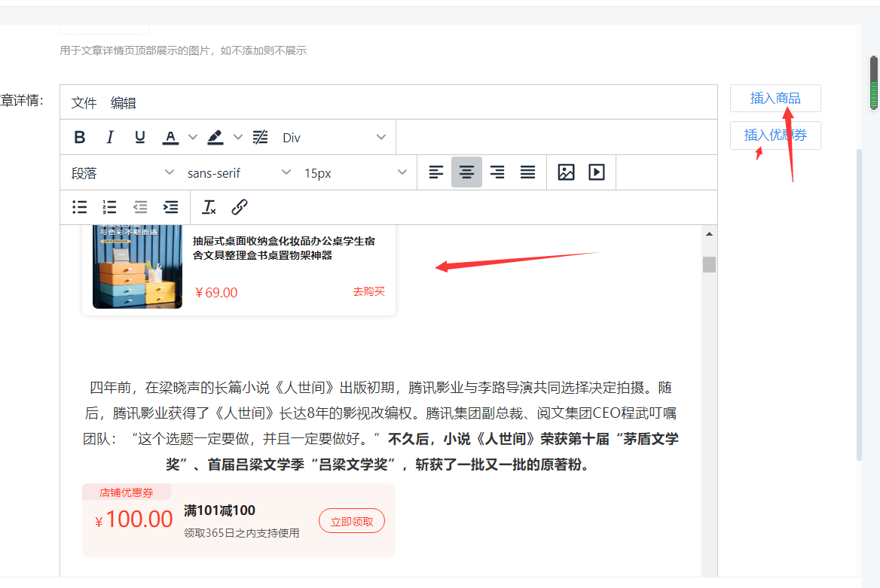Open the 文件 menu
The image size is (880, 588).
(x=84, y=102)
